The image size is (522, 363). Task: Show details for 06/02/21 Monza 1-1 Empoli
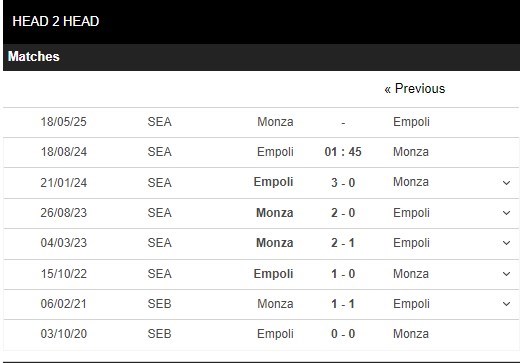[506, 304]
